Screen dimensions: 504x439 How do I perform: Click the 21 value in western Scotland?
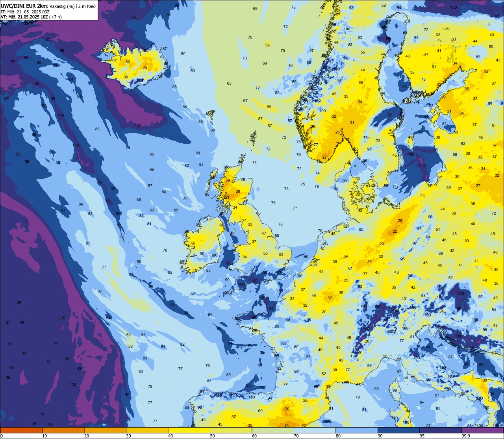pos(227,198)
